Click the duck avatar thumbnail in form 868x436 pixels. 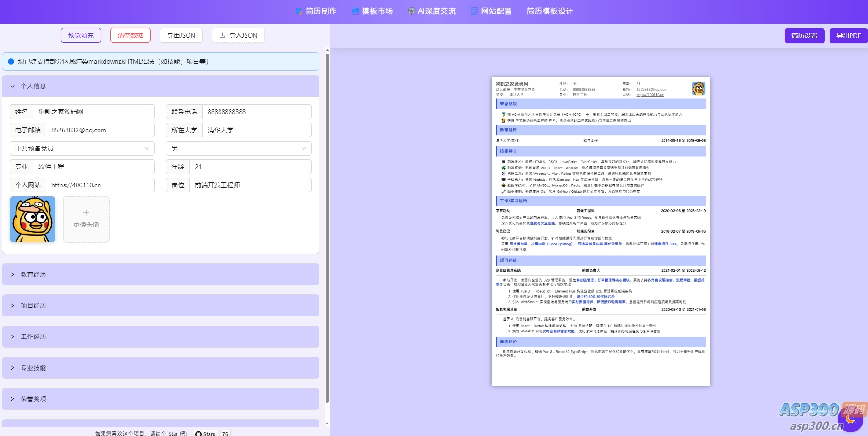[33, 219]
